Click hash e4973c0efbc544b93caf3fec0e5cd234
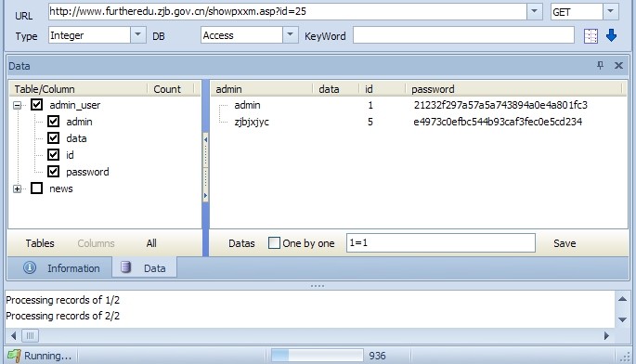 point(498,122)
